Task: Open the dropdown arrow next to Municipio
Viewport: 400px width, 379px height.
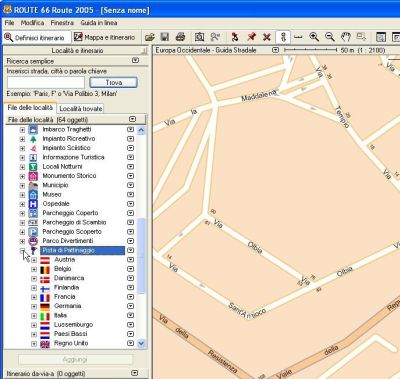Action: [x=130, y=185]
